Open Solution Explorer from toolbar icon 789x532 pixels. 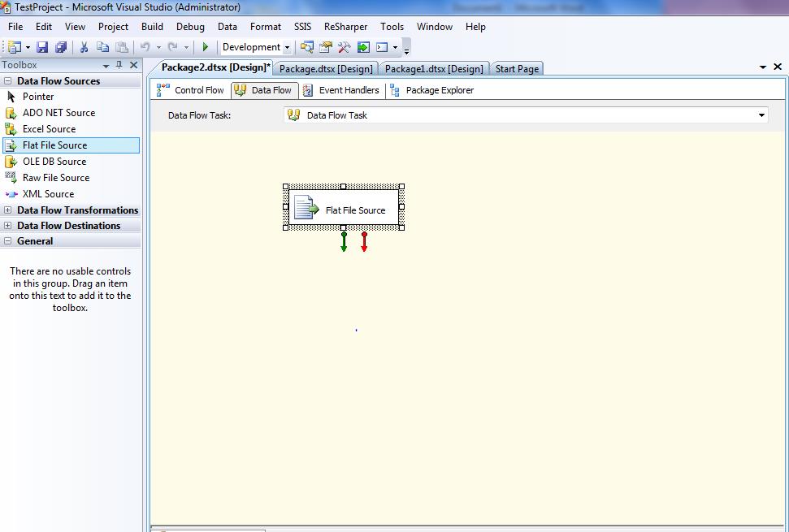[x=307, y=47]
